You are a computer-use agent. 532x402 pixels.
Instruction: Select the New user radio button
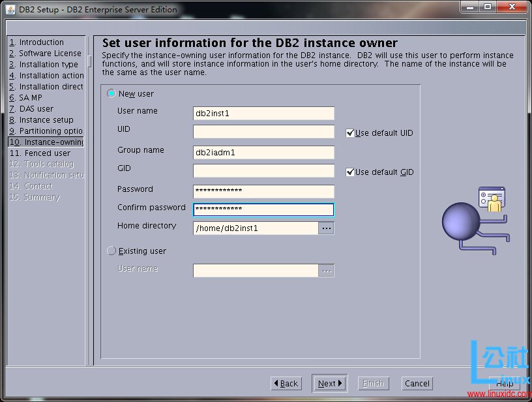[x=111, y=94]
